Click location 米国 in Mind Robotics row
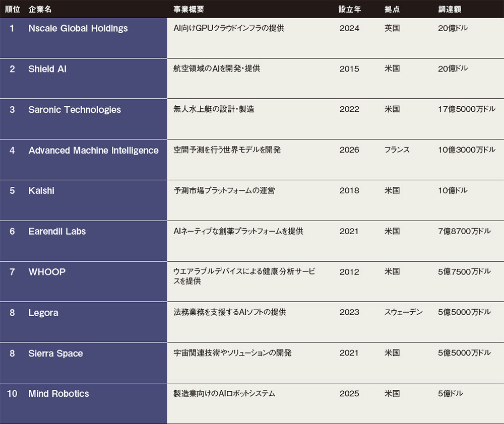This screenshot has height=424, width=504. pyautogui.click(x=392, y=393)
